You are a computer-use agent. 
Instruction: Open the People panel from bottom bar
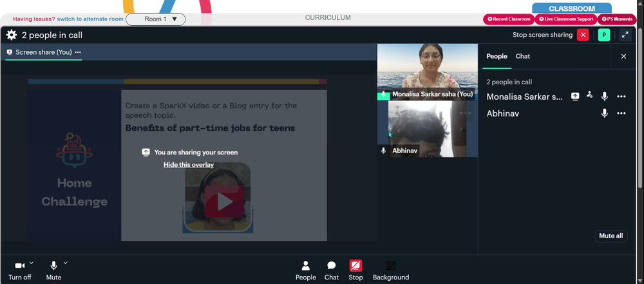pyautogui.click(x=306, y=270)
